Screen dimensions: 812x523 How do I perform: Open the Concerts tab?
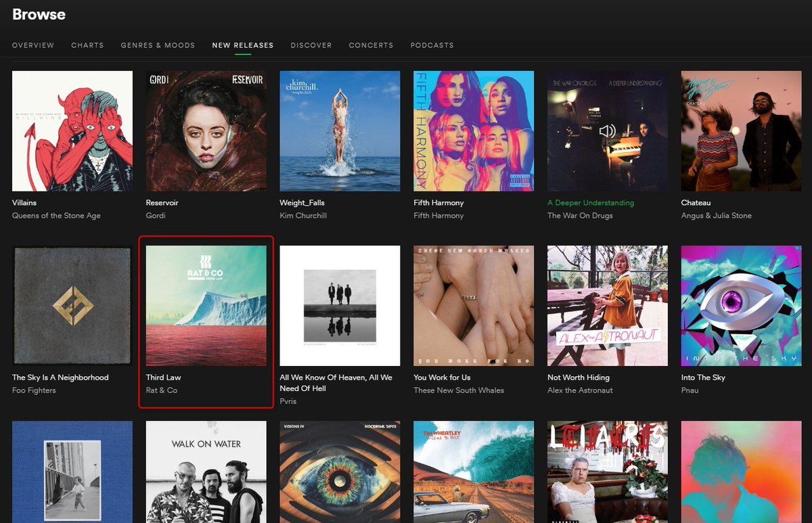(371, 45)
